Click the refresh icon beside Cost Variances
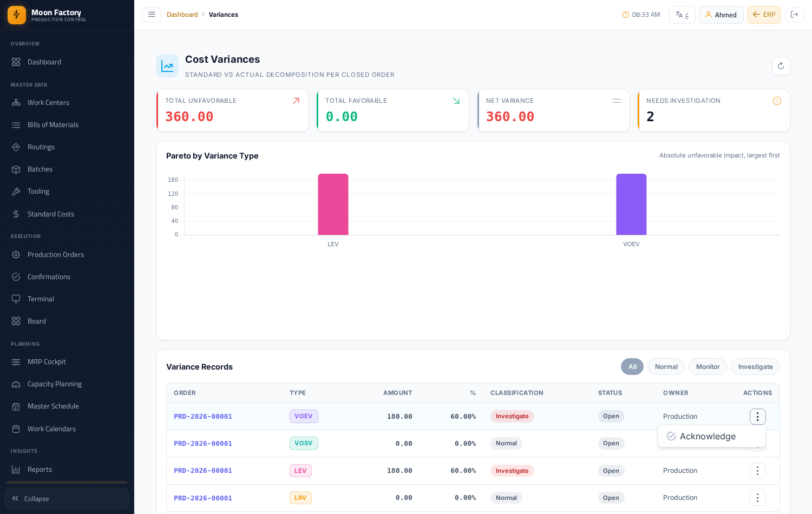Viewport: 812px width, 514px height. (781, 66)
